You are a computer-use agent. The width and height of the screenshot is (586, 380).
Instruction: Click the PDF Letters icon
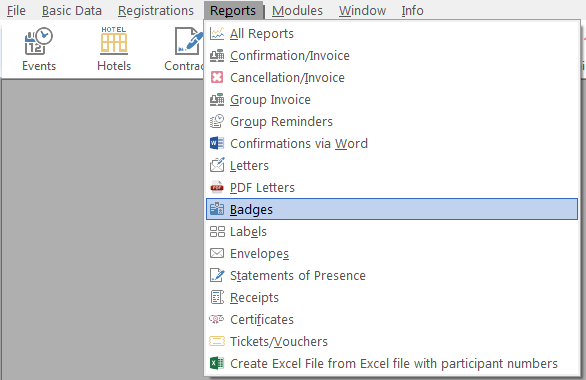point(217,187)
